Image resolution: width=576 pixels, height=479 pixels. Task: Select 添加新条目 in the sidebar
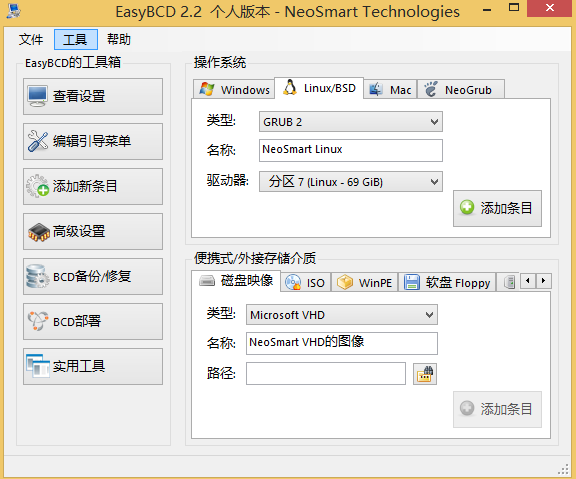click(93, 187)
